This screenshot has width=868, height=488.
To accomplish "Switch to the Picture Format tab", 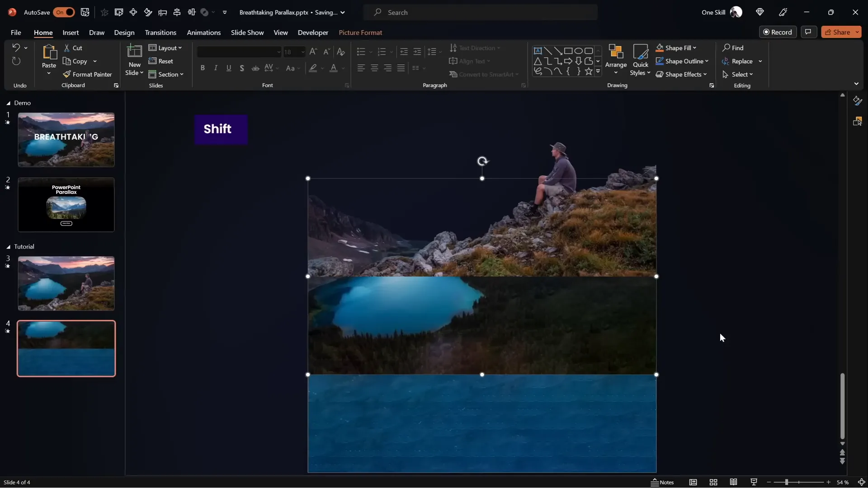I will [x=360, y=33].
